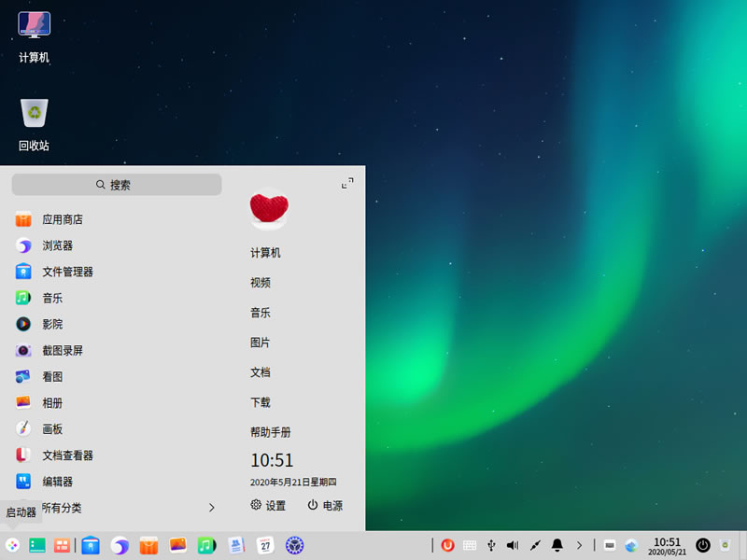Click the notification bell in the tray
Screen dimensions: 747x560
pyautogui.click(x=557, y=545)
